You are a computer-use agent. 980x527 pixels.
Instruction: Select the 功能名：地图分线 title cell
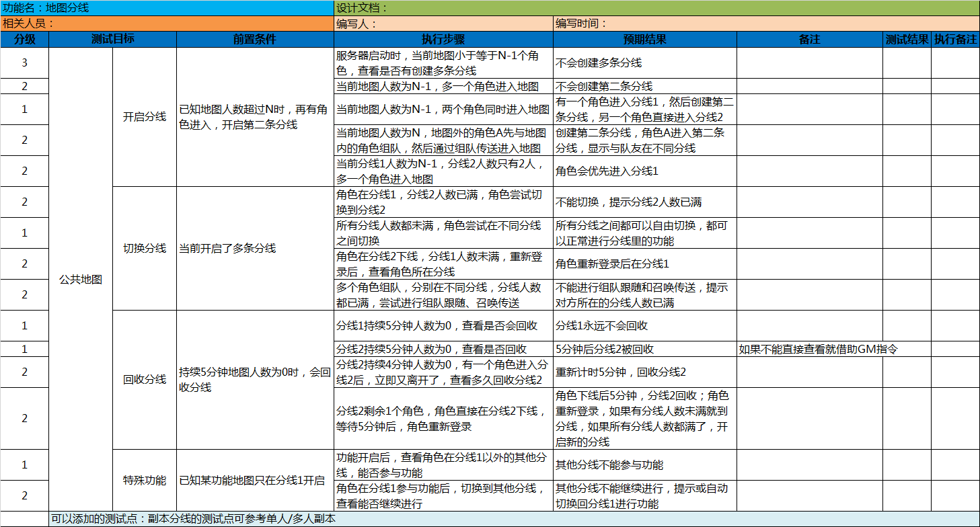coord(167,8)
